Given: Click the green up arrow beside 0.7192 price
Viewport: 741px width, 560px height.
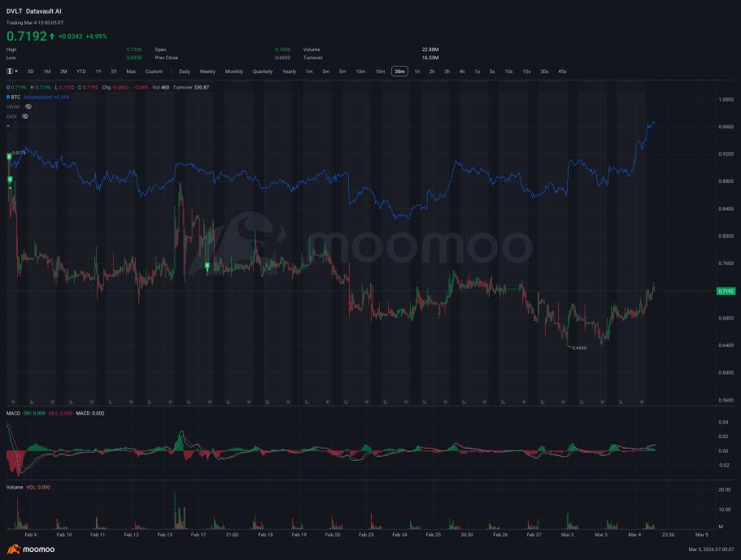Looking at the screenshot, I should click(52, 37).
